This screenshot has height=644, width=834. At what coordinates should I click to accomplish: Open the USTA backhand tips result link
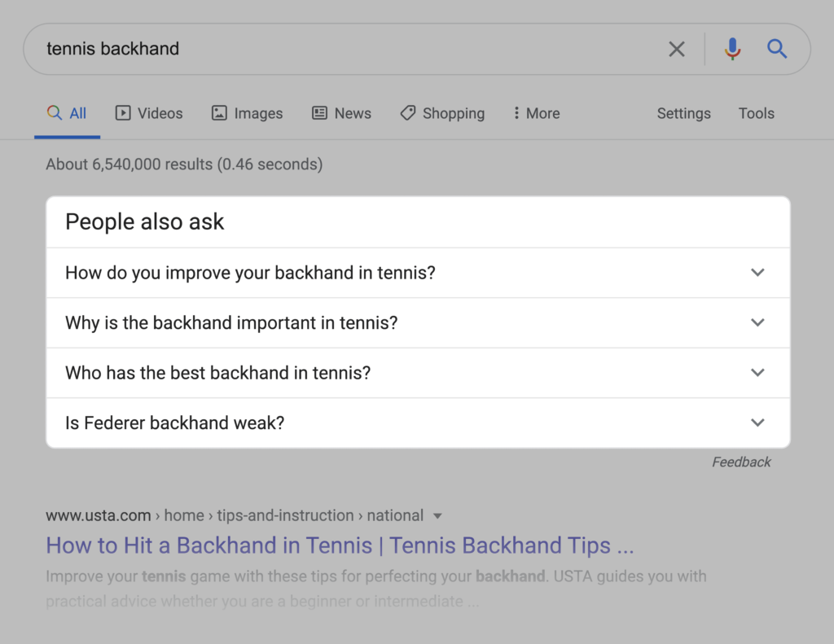(340, 545)
